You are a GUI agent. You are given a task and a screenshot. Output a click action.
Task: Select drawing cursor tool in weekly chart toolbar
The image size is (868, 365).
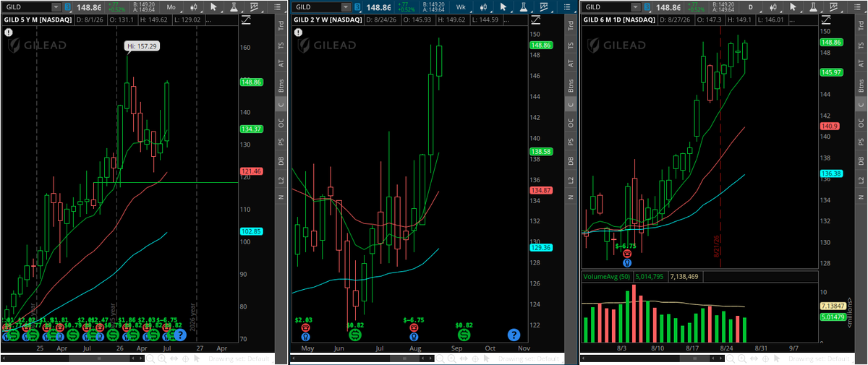point(503,7)
